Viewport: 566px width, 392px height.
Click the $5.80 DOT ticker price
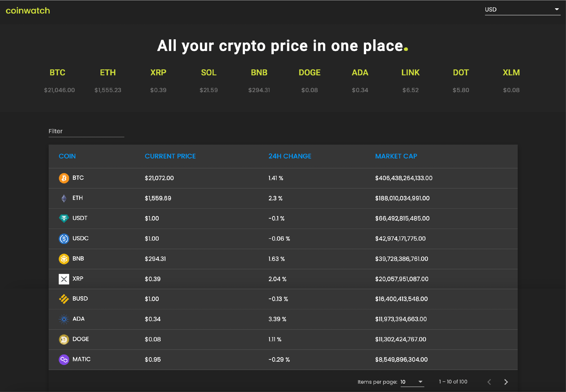[461, 90]
